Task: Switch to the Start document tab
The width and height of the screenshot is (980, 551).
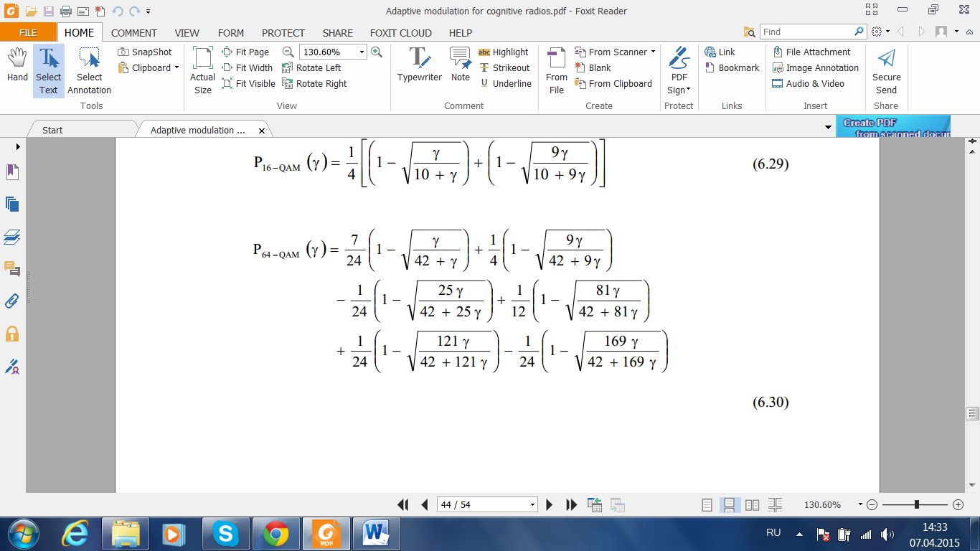Action: [x=52, y=130]
